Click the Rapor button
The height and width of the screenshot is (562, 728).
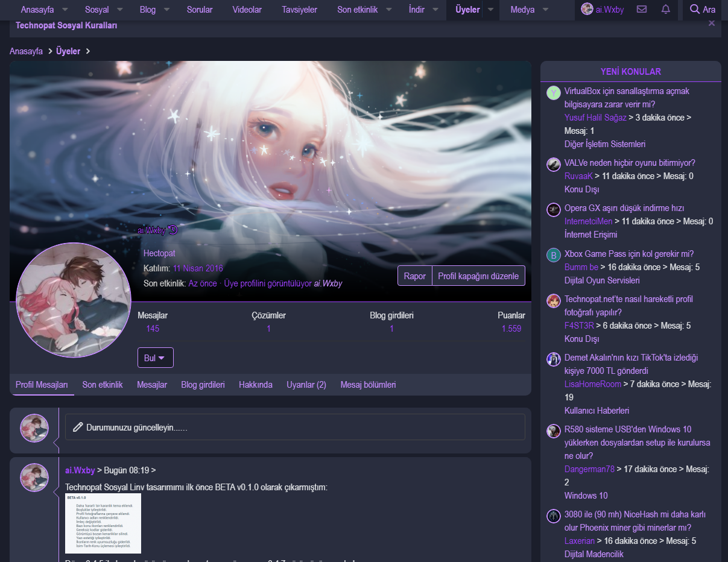tap(415, 276)
